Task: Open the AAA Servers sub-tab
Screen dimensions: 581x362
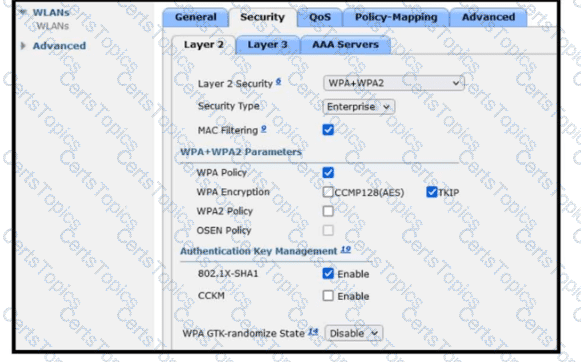Action: click(x=345, y=45)
